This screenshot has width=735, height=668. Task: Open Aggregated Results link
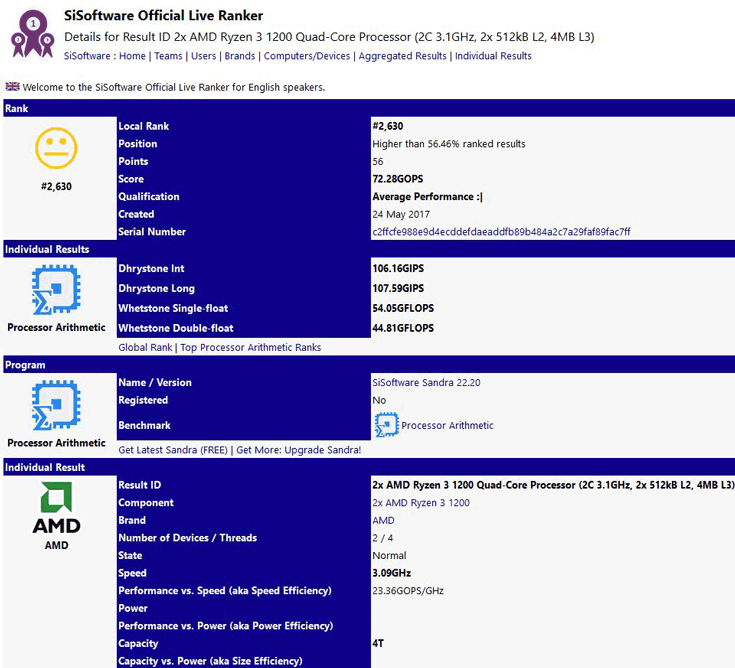(x=403, y=56)
